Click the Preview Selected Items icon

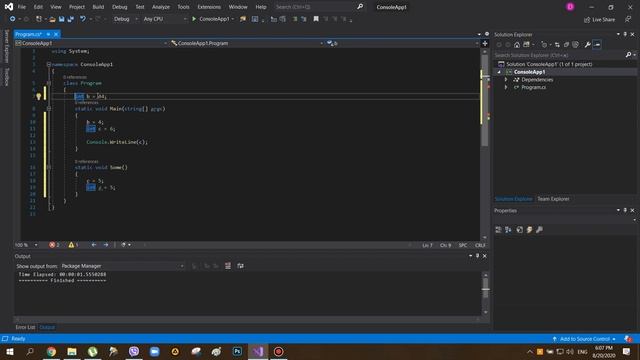tap(597, 45)
